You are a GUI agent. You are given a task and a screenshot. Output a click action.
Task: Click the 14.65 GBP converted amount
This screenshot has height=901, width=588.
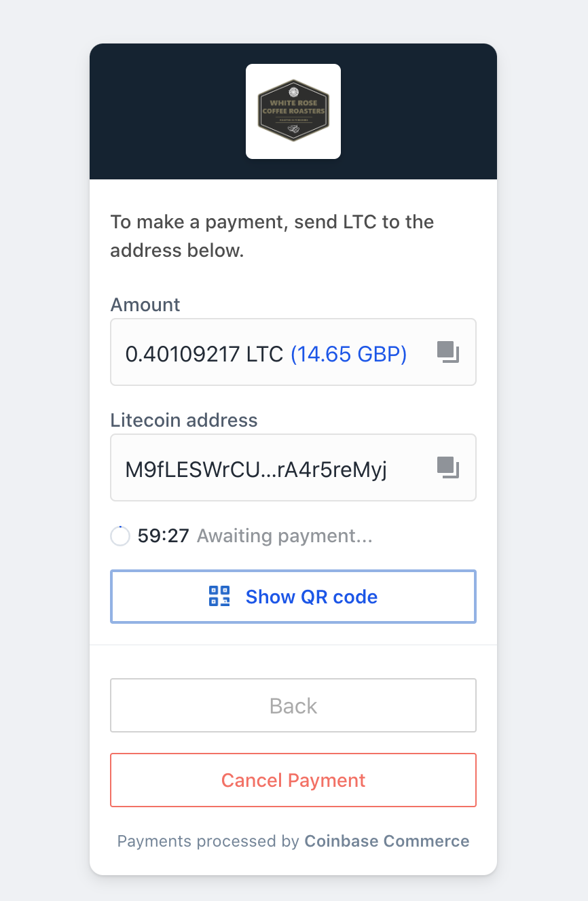(348, 353)
